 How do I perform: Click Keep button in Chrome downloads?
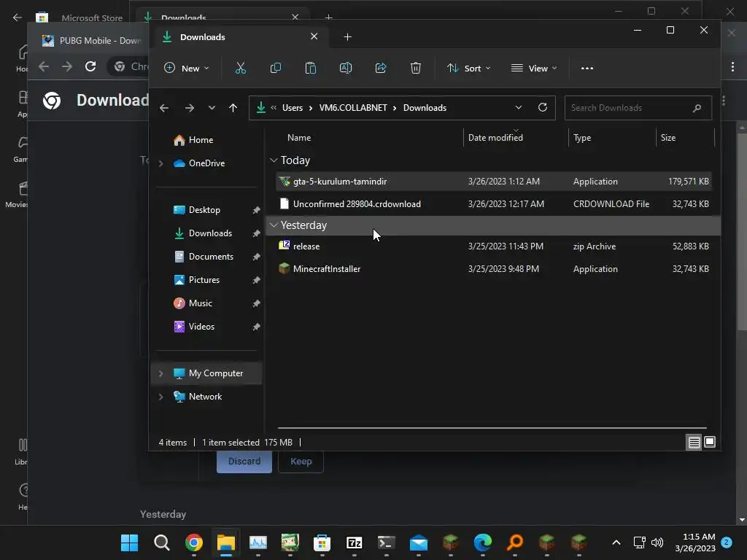pos(301,462)
